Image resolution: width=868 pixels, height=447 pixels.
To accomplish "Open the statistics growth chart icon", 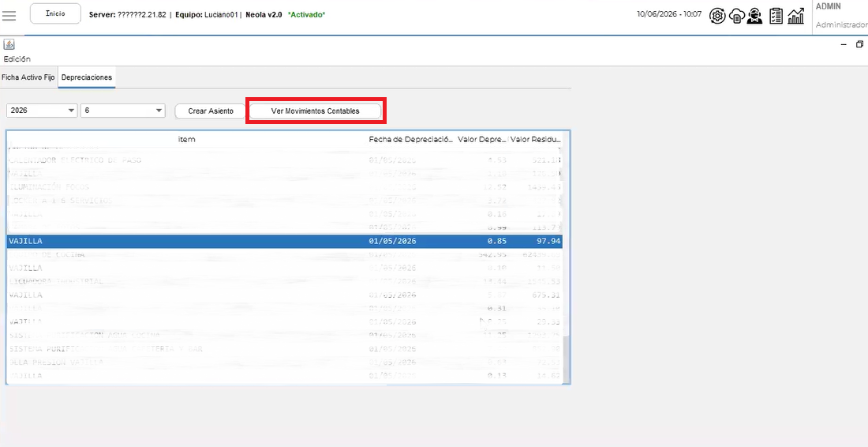I will 796,16.
